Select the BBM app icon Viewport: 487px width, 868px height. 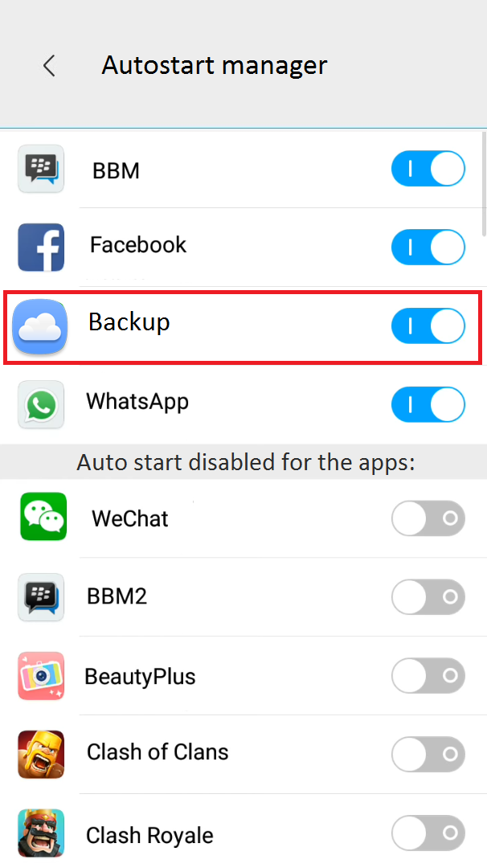[41, 169]
